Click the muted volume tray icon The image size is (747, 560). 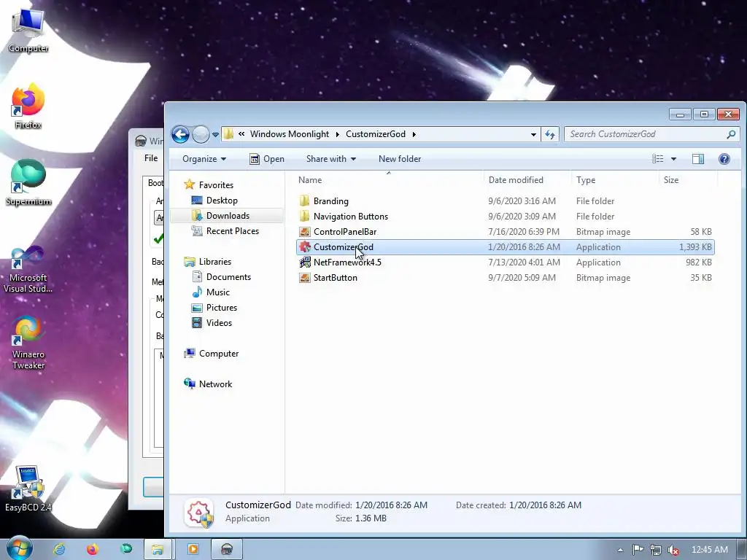(673, 550)
